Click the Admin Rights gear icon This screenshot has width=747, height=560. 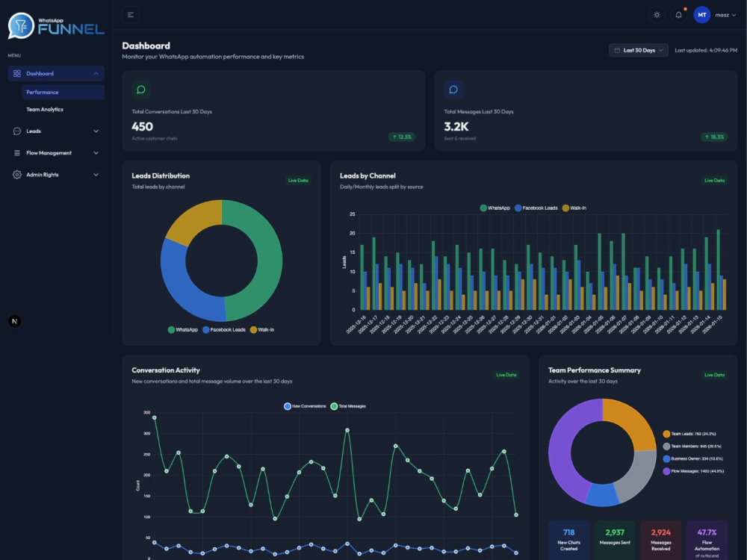(17, 175)
